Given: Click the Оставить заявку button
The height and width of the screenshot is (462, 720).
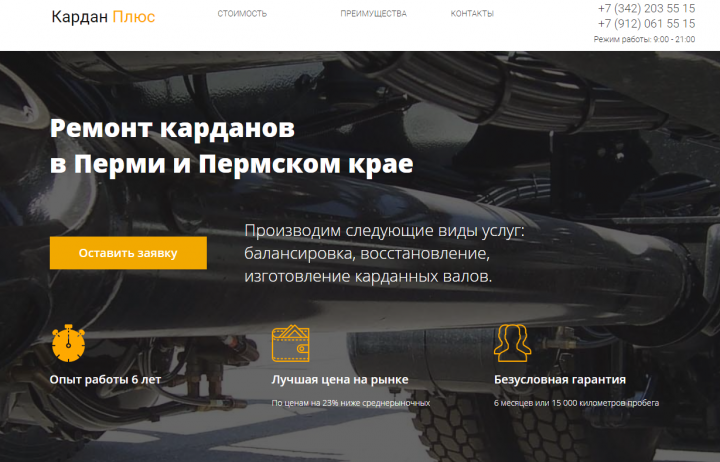Looking at the screenshot, I should (x=128, y=253).
